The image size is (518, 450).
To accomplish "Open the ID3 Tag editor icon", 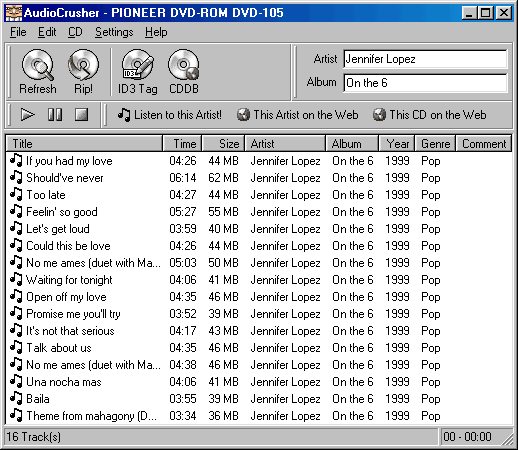I will coord(138,65).
